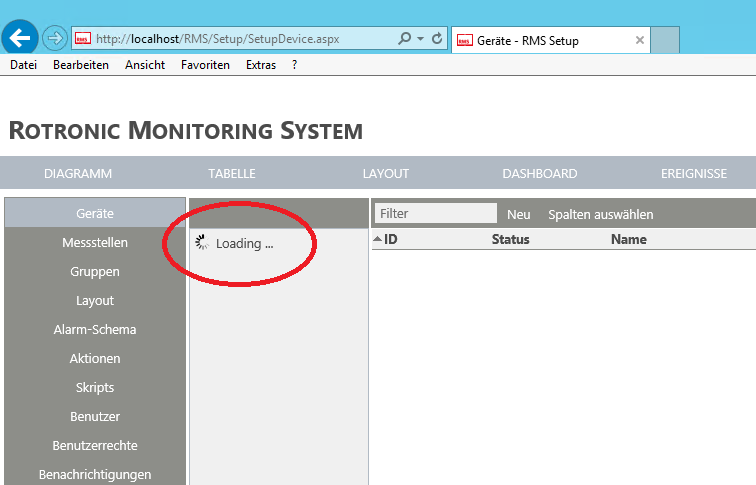Select Layout in the setup sidebar
The height and width of the screenshot is (485, 756).
point(95,300)
